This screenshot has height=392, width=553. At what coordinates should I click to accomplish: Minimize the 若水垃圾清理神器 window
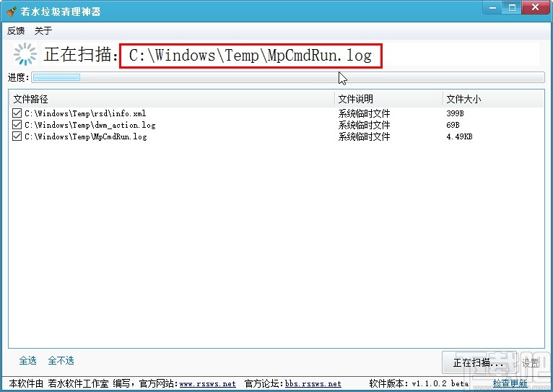click(492, 8)
